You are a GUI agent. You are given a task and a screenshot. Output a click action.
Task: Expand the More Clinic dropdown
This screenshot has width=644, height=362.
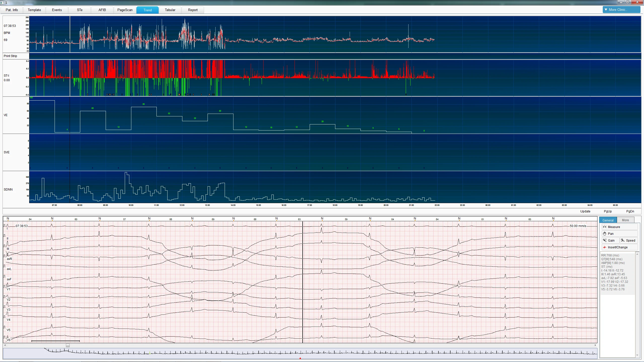pyautogui.click(x=621, y=10)
